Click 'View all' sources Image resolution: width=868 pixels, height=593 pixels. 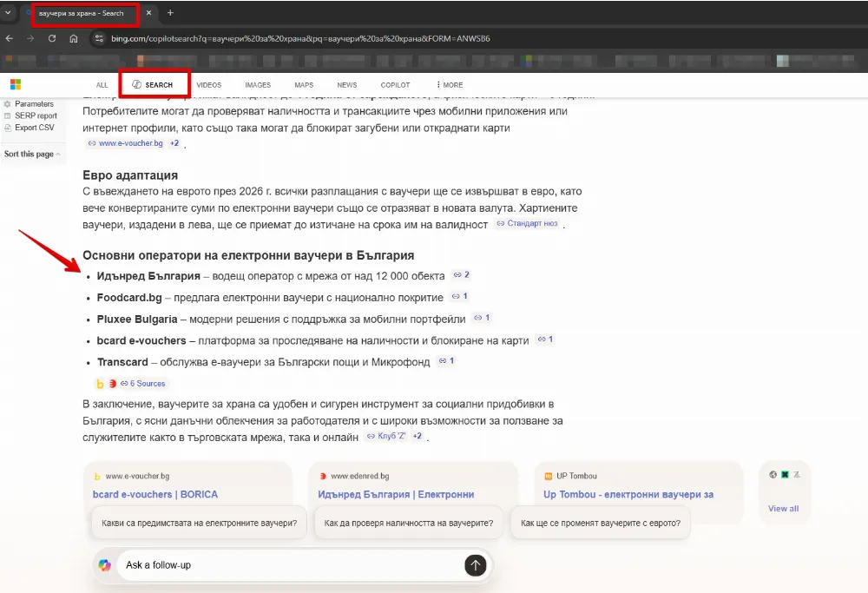[783, 508]
